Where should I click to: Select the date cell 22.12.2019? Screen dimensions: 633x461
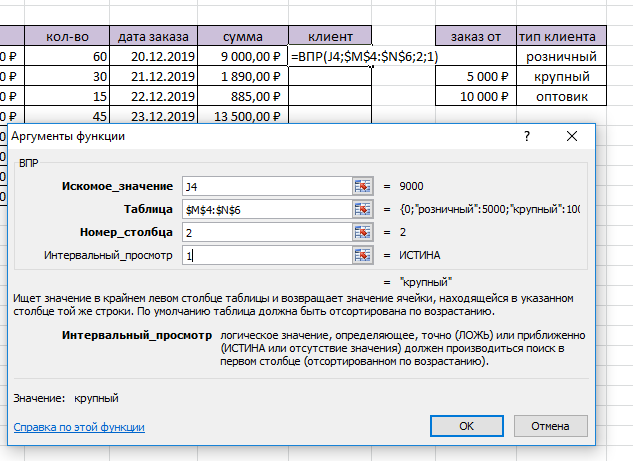pyautogui.click(x=153, y=96)
